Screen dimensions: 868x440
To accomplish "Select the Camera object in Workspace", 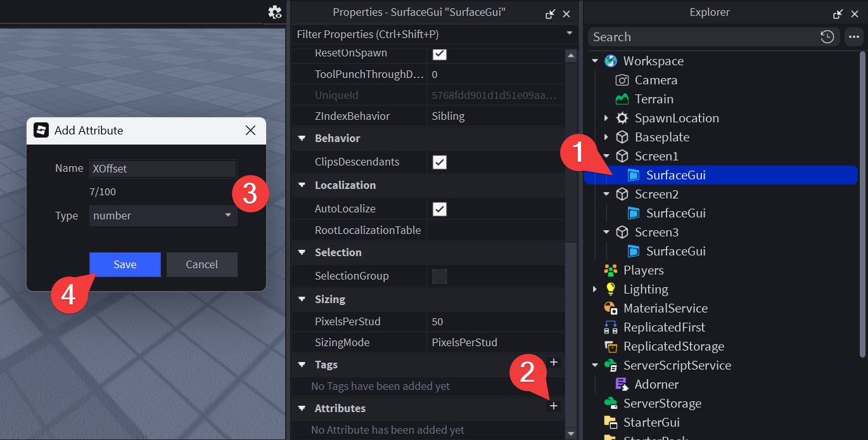I will point(656,80).
